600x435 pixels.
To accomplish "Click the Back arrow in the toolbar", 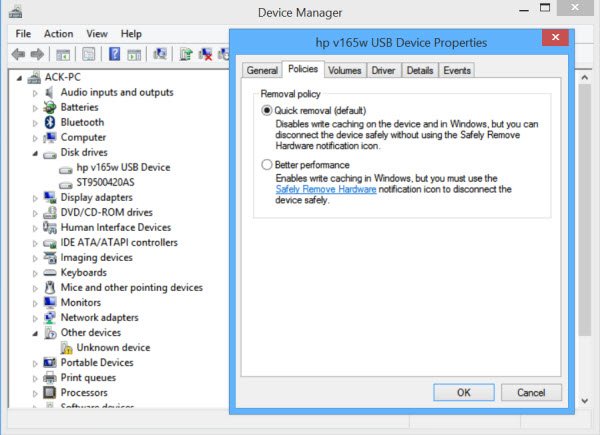I will pos(18,54).
